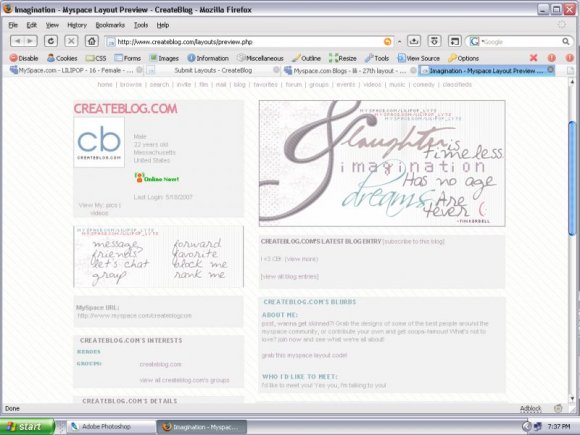Click 'subscribe to this blog' link
The height and width of the screenshot is (435, 580).
[414, 241]
